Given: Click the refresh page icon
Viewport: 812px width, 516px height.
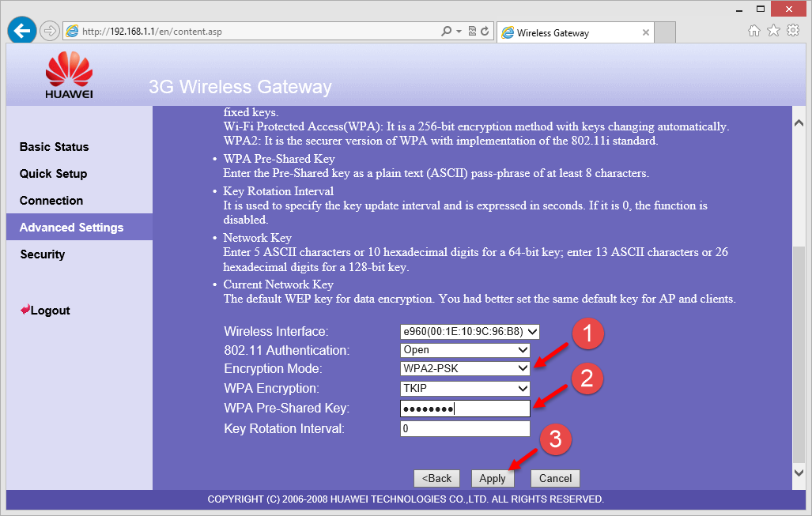Looking at the screenshot, I should [x=485, y=31].
